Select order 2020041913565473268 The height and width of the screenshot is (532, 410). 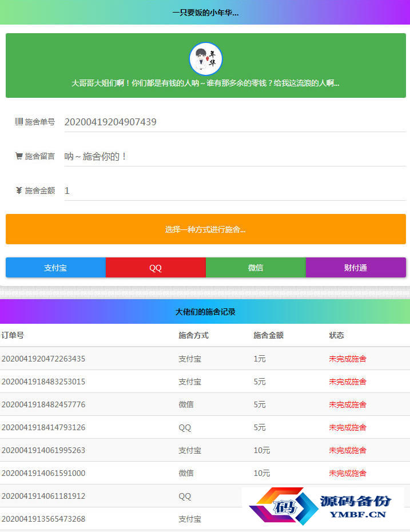pyautogui.click(x=43, y=519)
